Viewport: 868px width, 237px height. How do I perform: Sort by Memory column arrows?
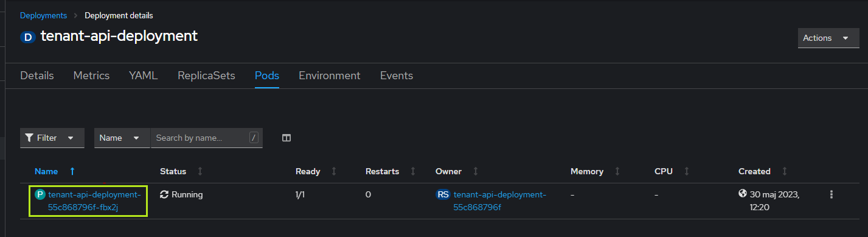(617, 171)
